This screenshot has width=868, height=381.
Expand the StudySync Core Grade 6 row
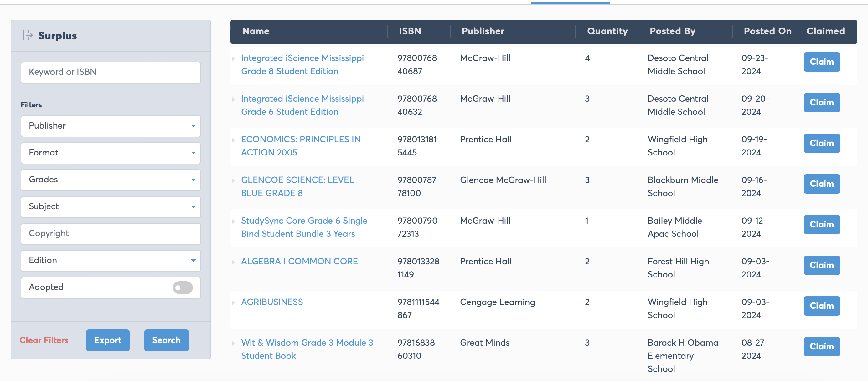coord(234,221)
